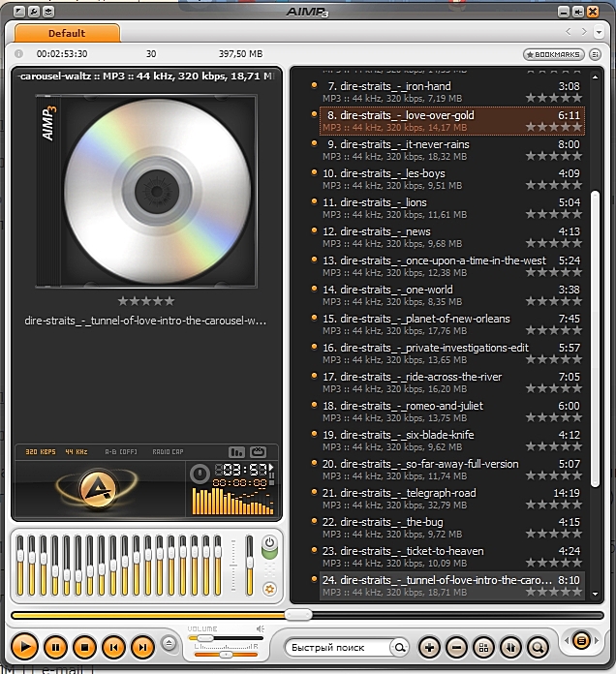This screenshot has width=616, height=674.
Task: Click the CD album art thumbnail
Action: click(146, 191)
